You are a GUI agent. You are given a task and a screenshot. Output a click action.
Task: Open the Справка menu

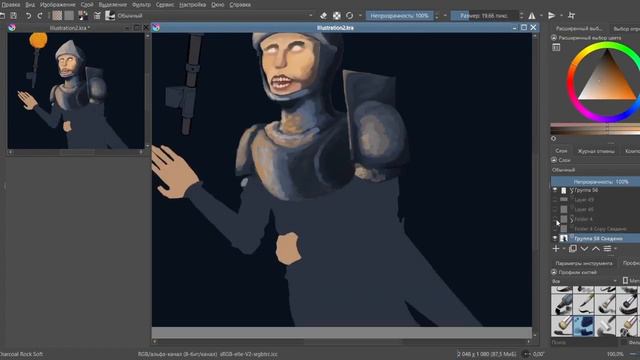click(240, 4)
